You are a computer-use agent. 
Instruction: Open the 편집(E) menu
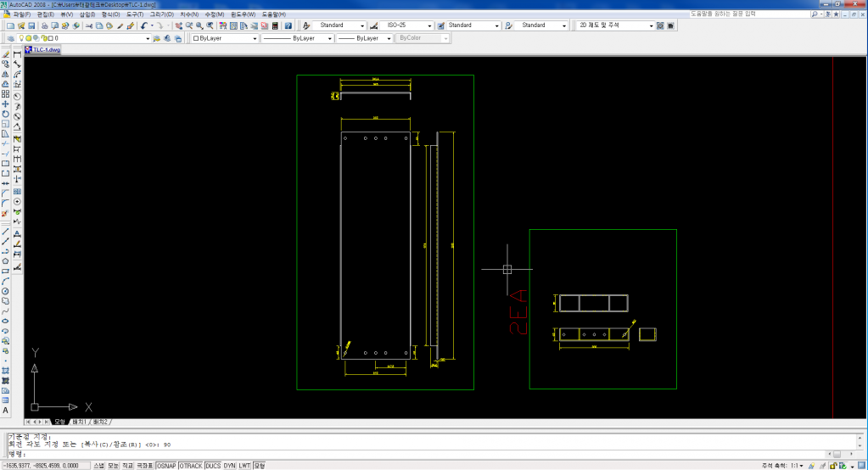pos(45,14)
